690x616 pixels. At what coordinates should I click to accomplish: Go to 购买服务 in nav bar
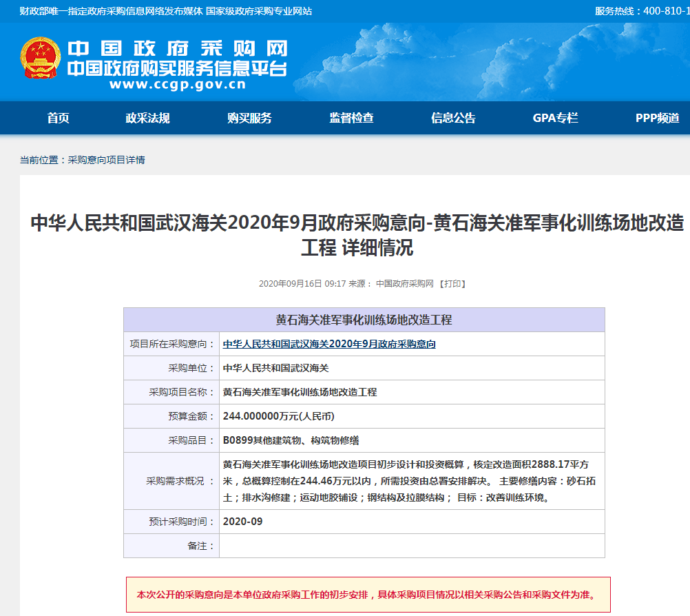249,118
